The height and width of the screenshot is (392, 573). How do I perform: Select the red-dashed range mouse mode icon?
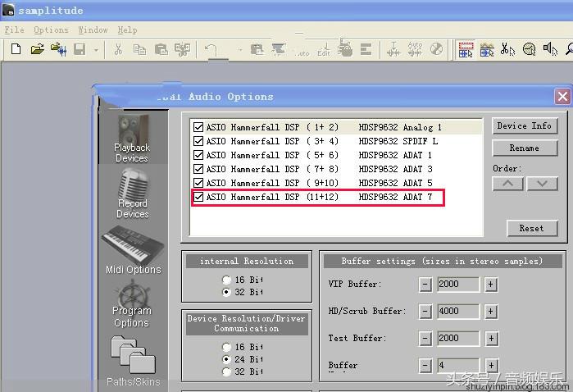466,50
